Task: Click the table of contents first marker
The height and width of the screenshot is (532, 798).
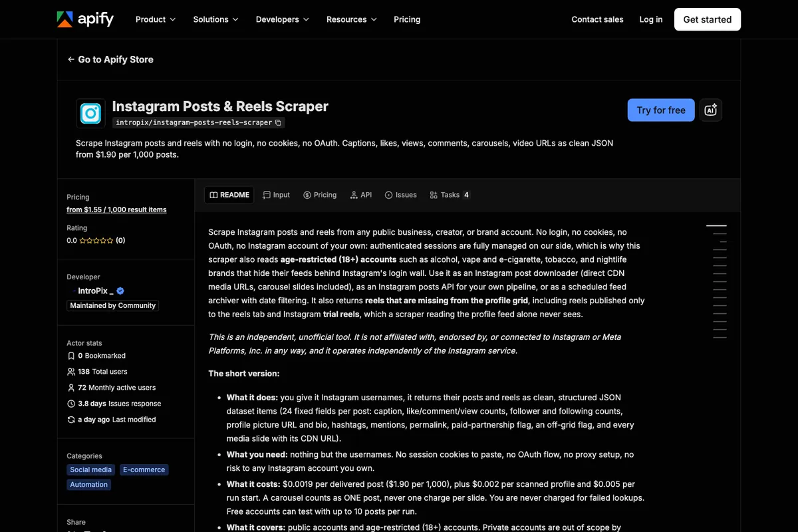Action: tap(716, 226)
